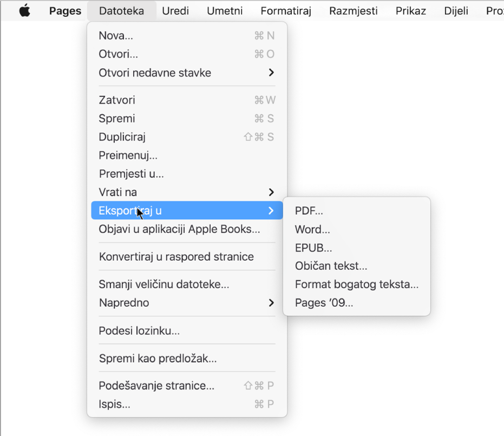The width and height of the screenshot is (504, 436).
Task: Choose EPUB... export option
Action: point(356,248)
